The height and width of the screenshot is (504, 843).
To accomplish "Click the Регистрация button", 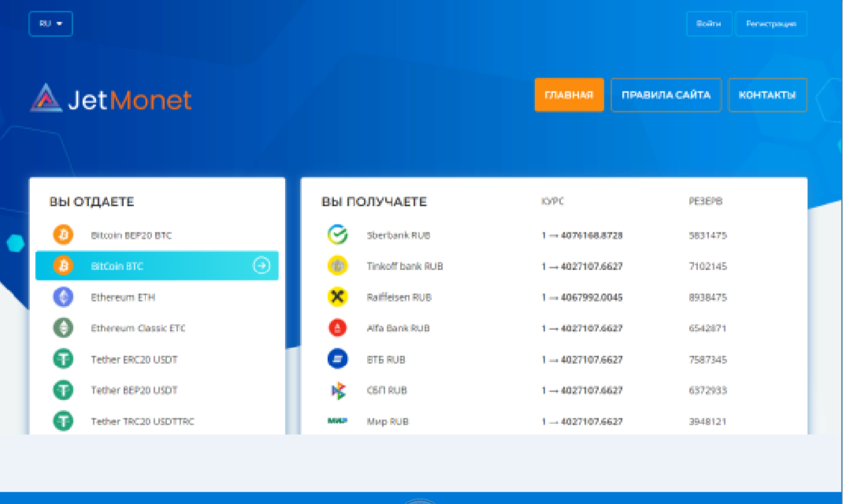I will tap(771, 24).
